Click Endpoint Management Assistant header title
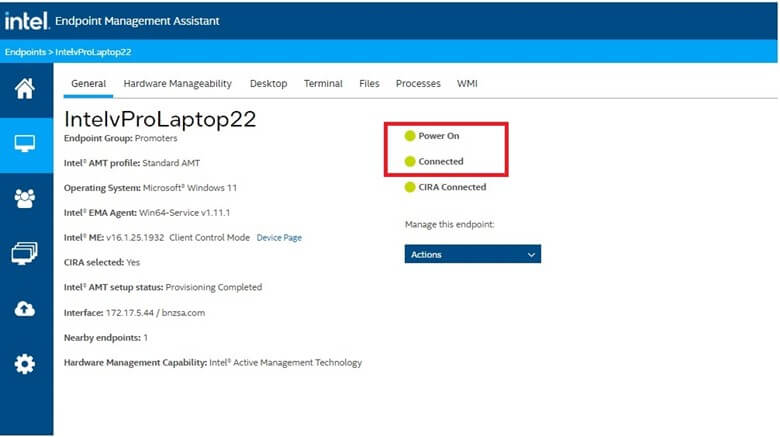780x437 pixels. point(137,21)
